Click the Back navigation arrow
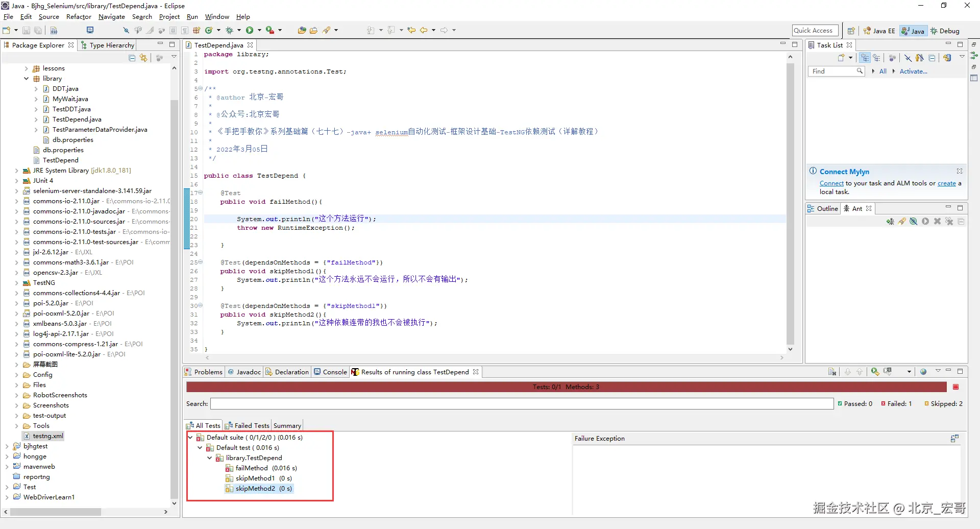Image resolution: width=980 pixels, height=529 pixels. coord(424,30)
